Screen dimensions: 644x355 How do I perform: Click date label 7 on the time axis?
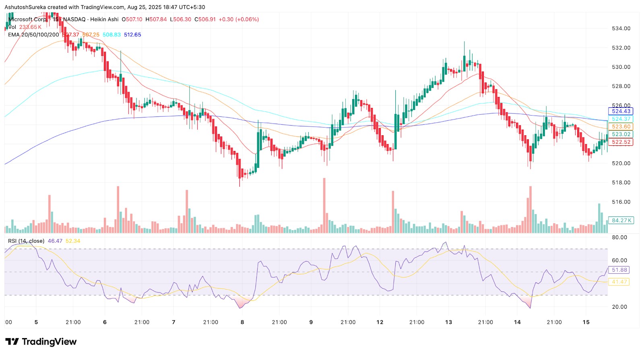click(x=173, y=322)
